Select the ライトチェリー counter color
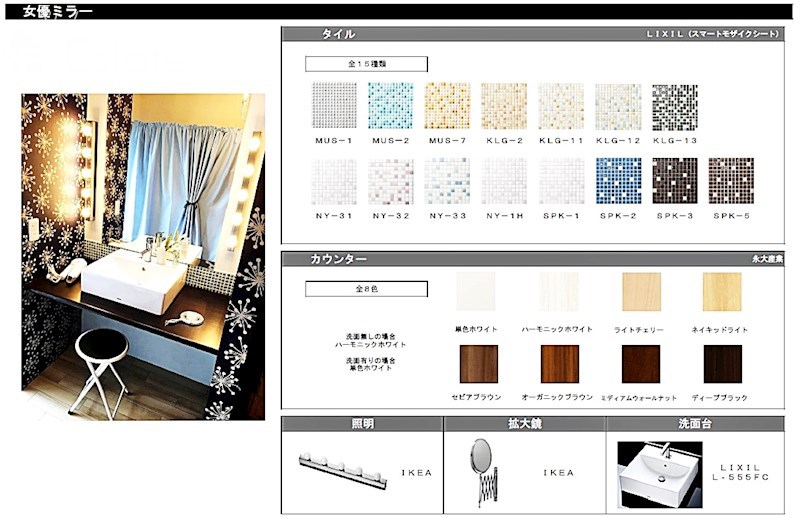 coord(641,292)
